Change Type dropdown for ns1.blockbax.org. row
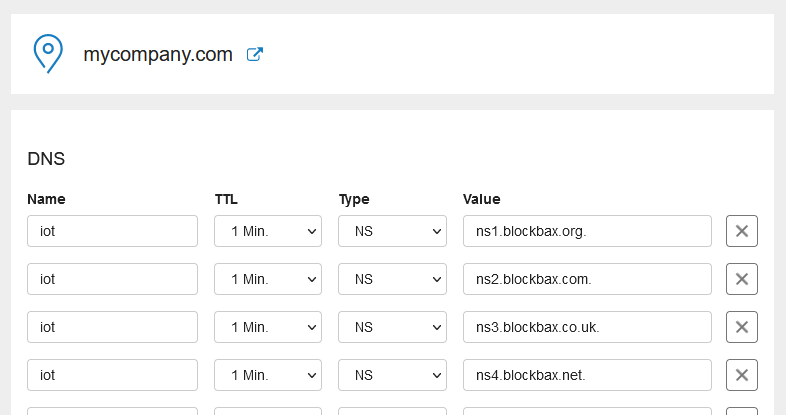The height and width of the screenshot is (415, 786). [392, 231]
